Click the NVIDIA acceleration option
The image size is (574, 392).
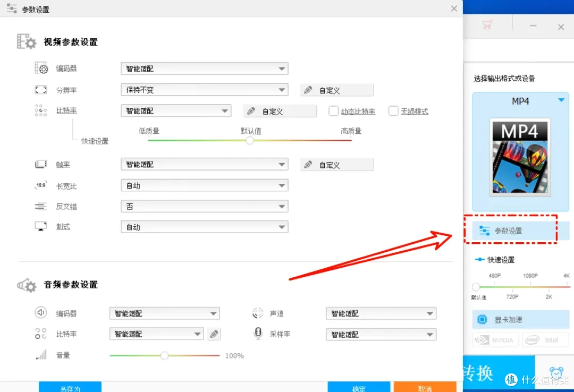(496, 340)
